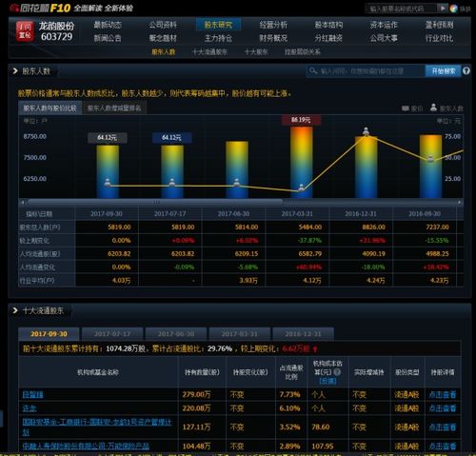This screenshot has height=456, width=476.
Task: Jump to the 控股层级关系 sub-section
Action: point(303,52)
